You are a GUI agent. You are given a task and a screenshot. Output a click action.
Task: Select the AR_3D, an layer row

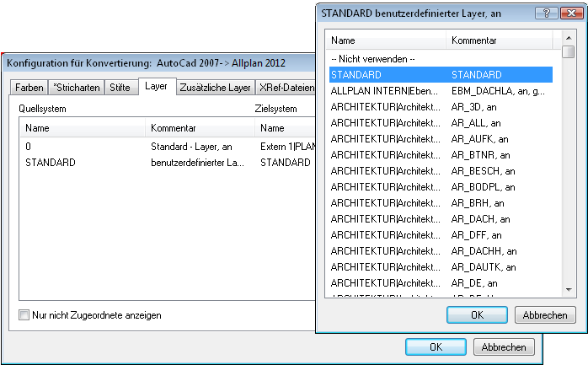[x=441, y=107]
